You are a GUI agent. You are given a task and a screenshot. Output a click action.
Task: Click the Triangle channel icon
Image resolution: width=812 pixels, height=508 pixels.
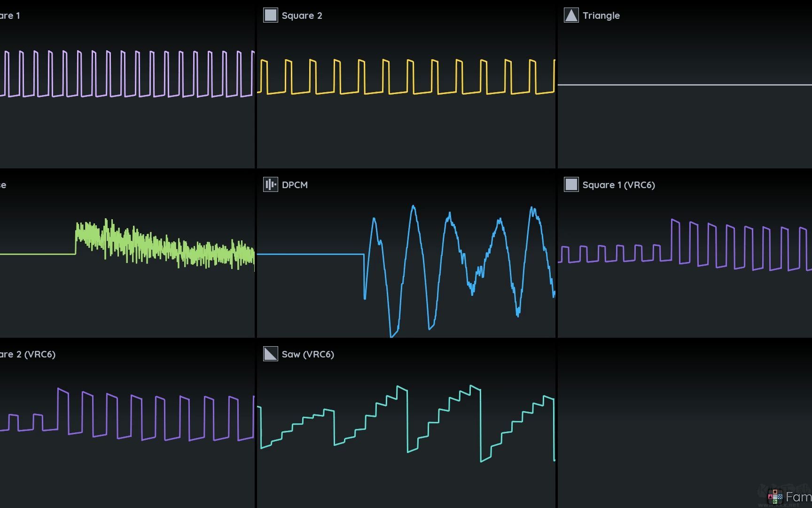[x=571, y=16]
